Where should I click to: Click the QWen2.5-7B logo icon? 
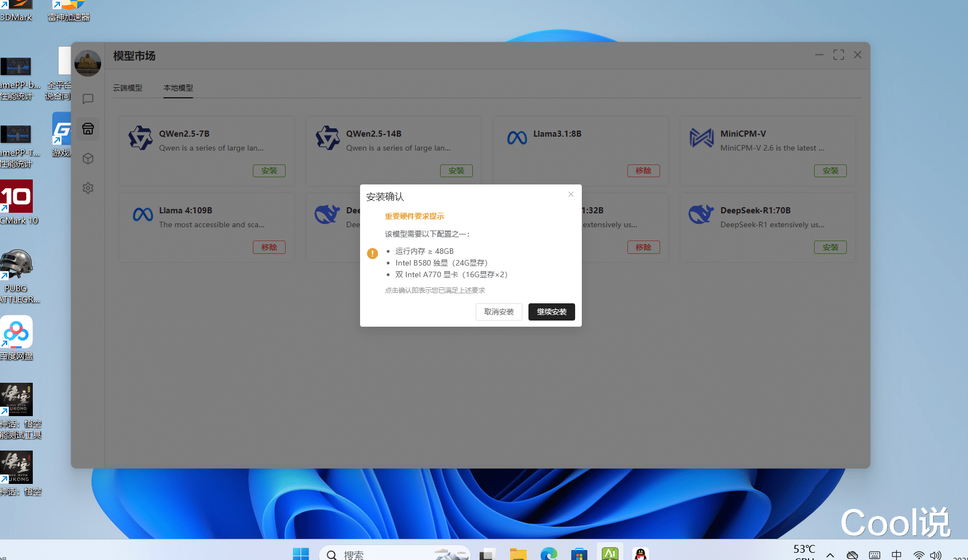141,138
